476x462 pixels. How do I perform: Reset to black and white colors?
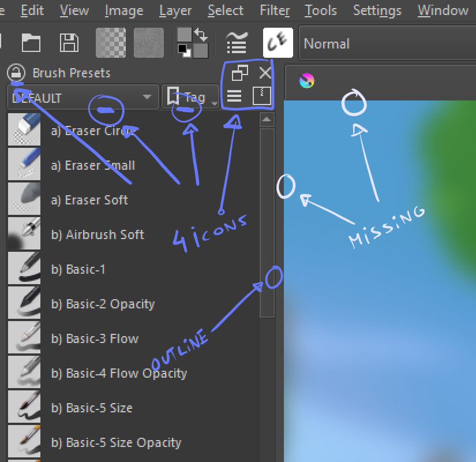(184, 51)
